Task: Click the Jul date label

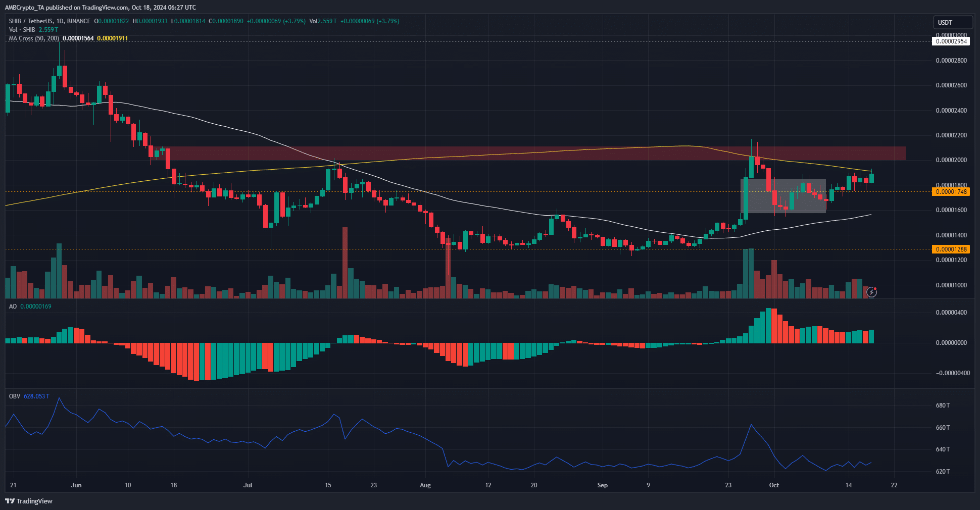Action: (x=248, y=485)
